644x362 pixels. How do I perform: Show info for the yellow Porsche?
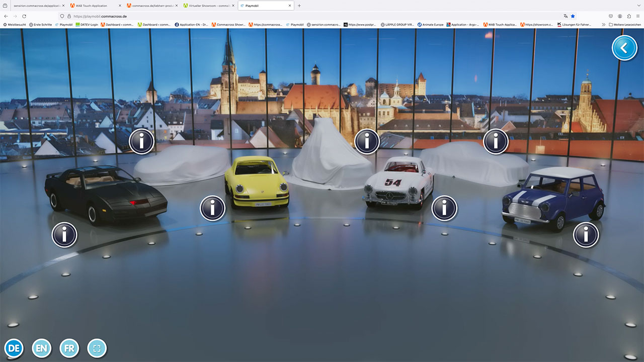213,208
